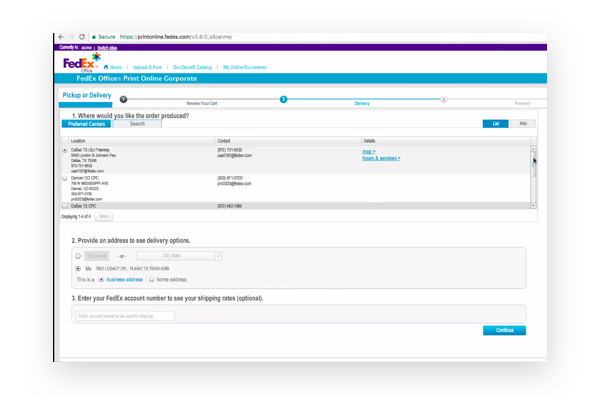600x400 pixels.
Task: Open hours & services link
Action: point(381,158)
